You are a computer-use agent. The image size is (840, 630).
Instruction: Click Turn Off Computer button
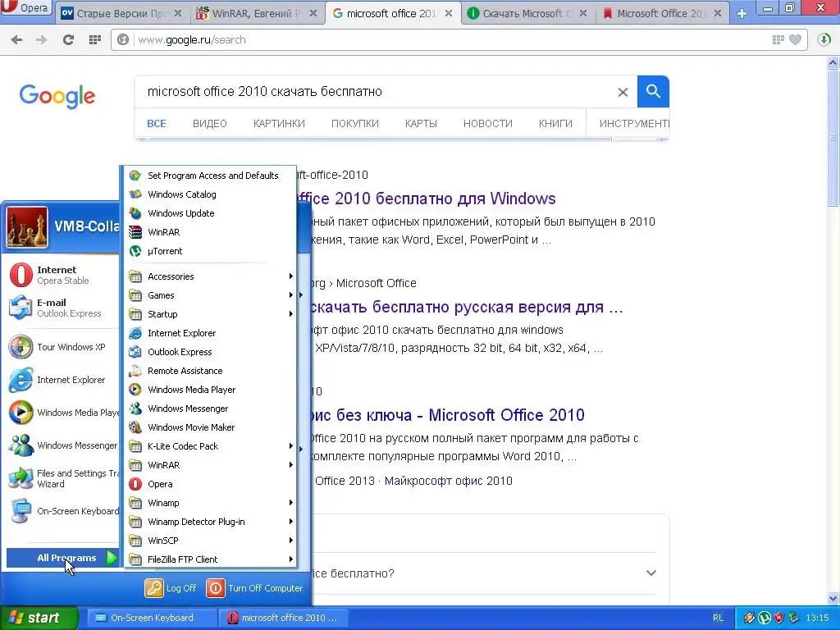255,588
